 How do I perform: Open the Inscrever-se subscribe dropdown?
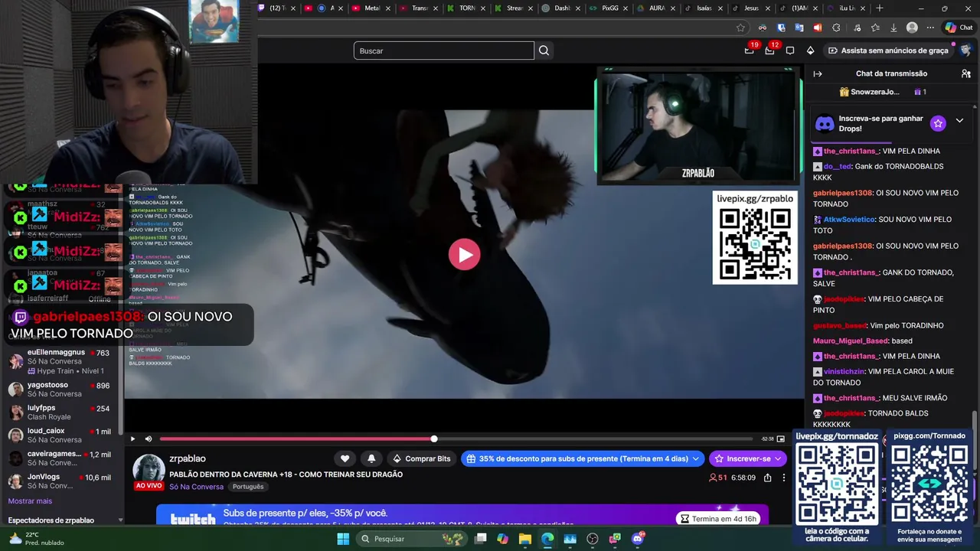(748, 458)
